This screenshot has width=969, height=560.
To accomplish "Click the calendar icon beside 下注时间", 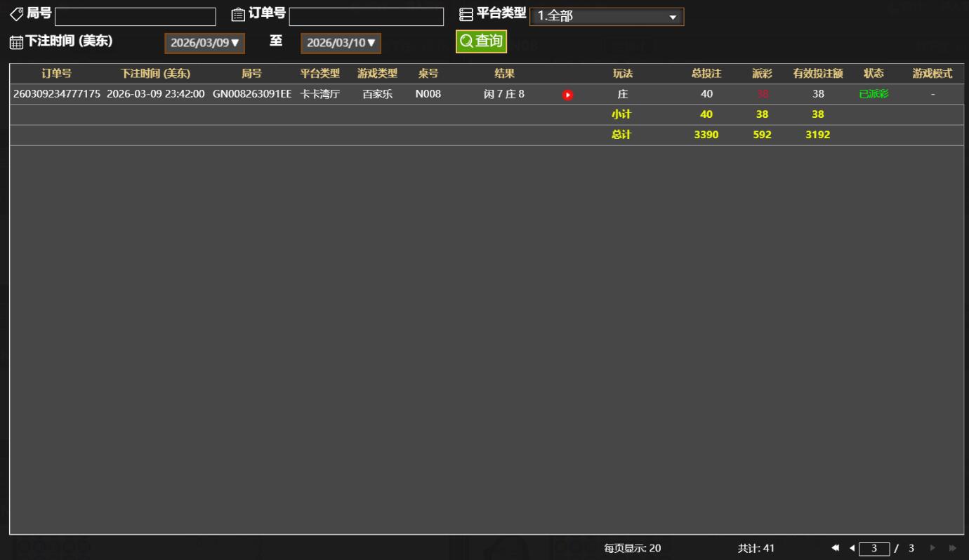I will (x=16, y=43).
